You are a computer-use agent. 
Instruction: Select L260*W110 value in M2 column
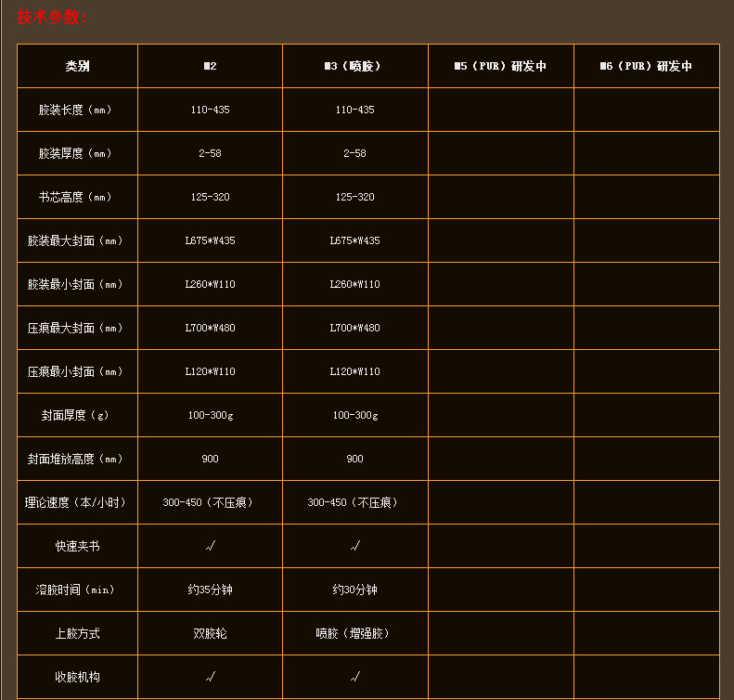coord(211,284)
